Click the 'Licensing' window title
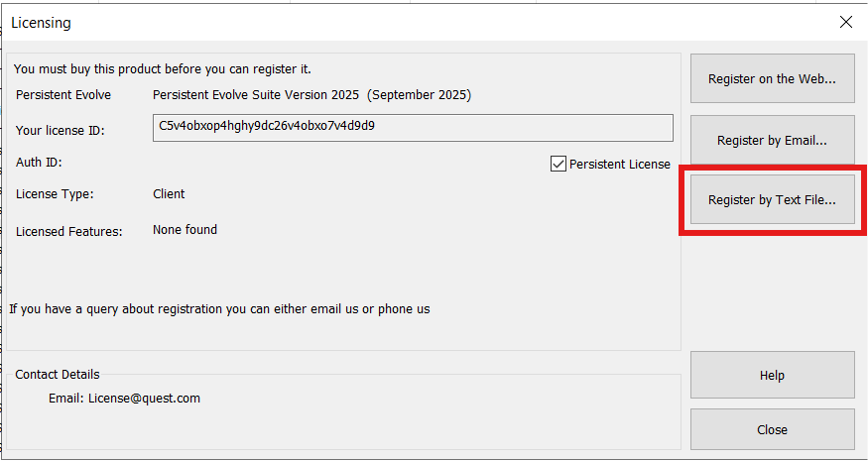Image resolution: width=868 pixels, height=461 pixels. [x=41, y=23]
